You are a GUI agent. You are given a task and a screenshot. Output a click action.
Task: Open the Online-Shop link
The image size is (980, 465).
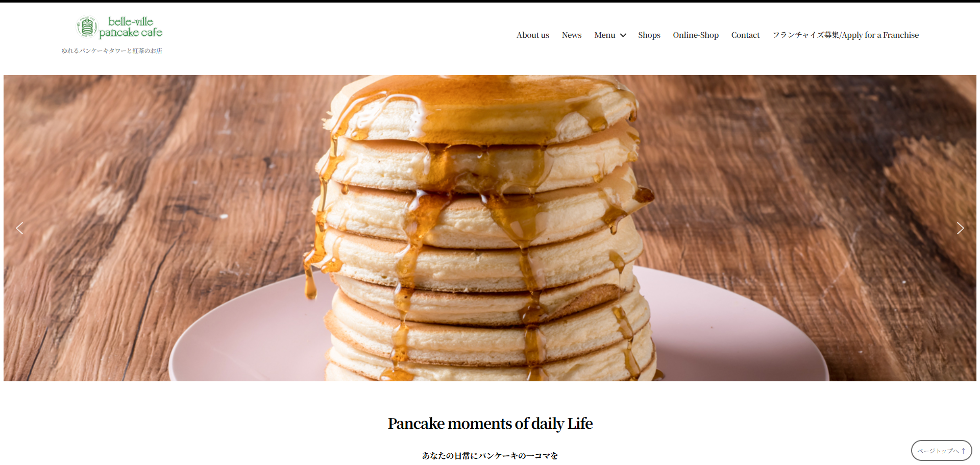pos(696,35)
